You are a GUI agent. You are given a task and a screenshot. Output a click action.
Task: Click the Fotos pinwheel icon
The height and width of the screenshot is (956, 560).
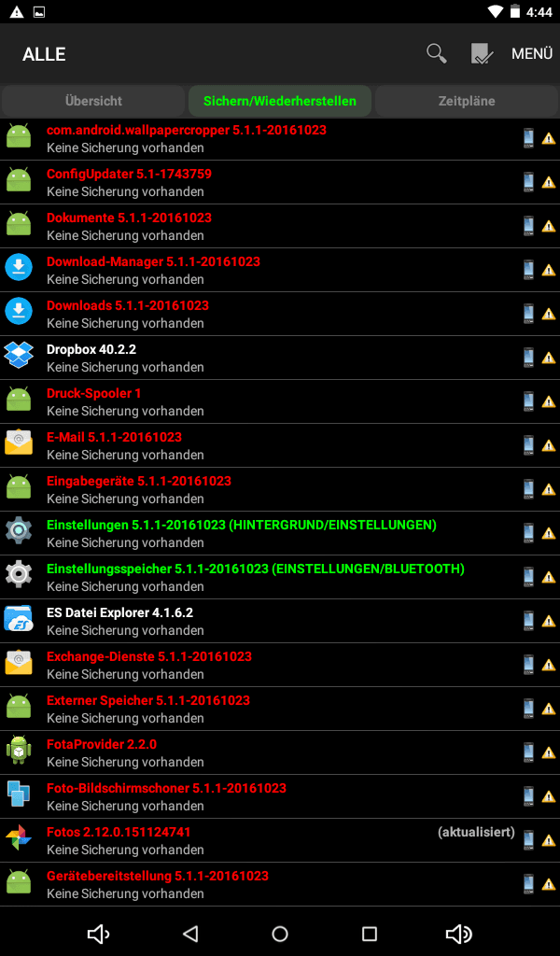click(19, 837)
